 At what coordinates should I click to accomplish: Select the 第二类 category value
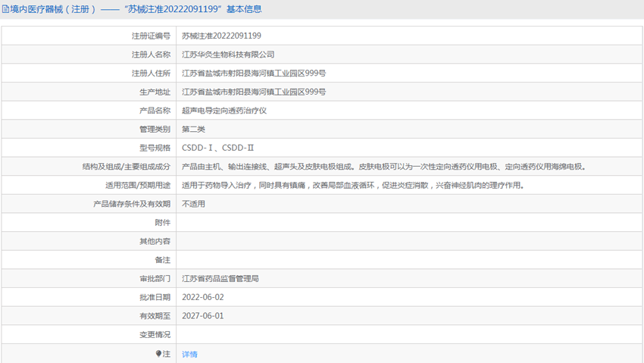click(193, 130)
